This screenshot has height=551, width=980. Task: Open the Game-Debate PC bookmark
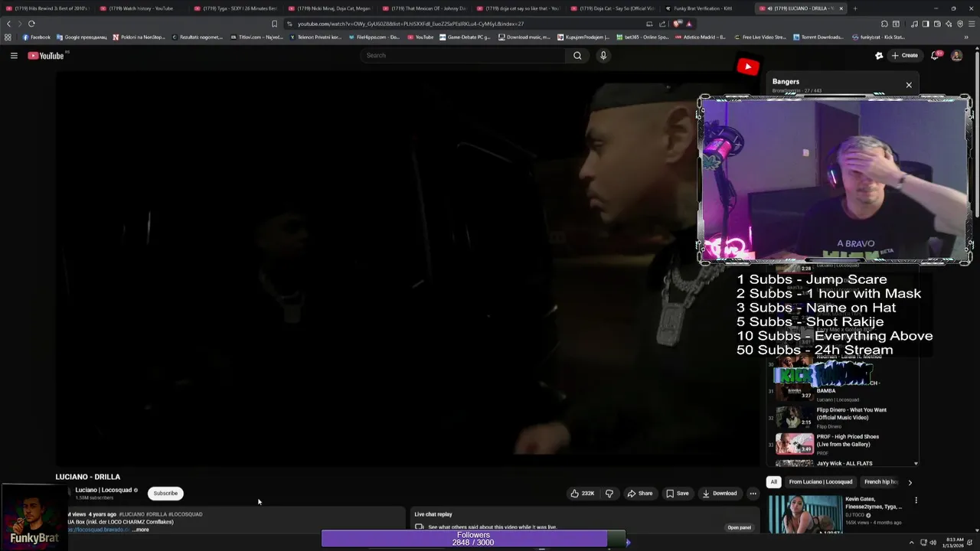465,37
